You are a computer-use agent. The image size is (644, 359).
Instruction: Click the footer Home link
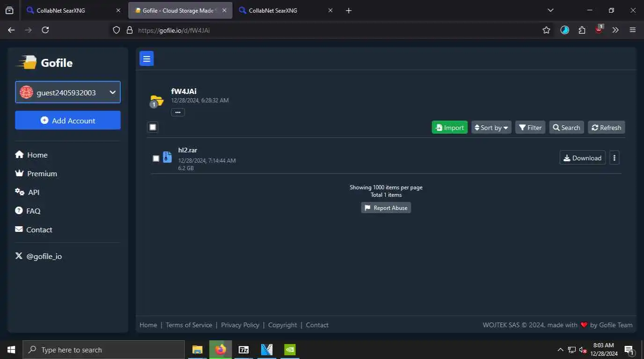pos(148,325)
